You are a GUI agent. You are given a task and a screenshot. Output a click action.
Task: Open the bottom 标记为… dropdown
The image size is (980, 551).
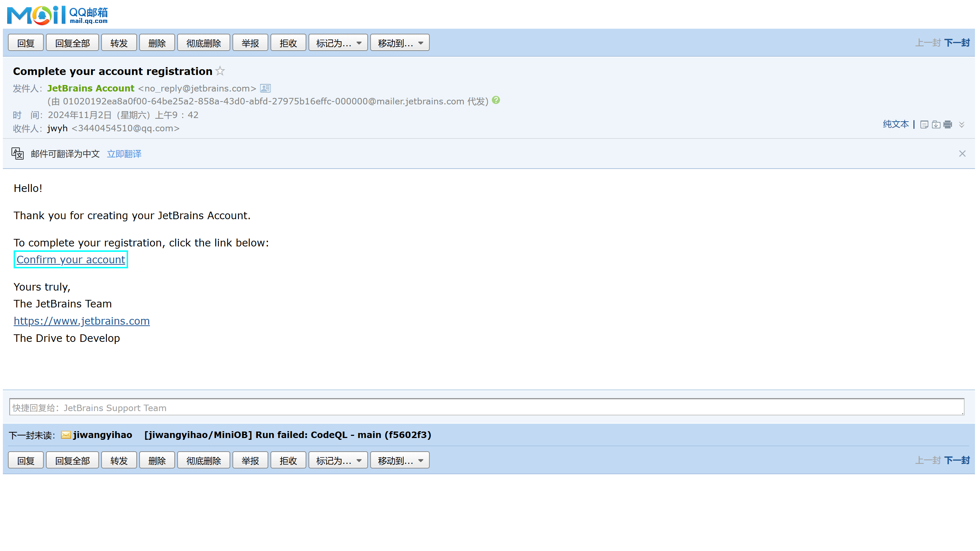coord(338,461)
